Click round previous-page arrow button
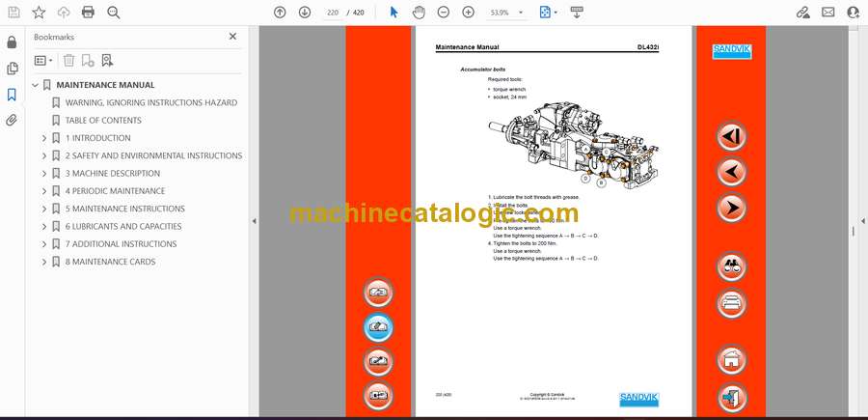The width and height of the screenshot is (868, 420). tap(731, 172)
